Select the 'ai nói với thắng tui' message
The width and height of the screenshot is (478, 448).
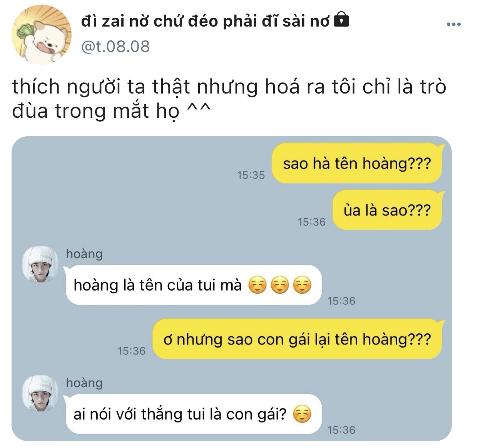point(194,414)
